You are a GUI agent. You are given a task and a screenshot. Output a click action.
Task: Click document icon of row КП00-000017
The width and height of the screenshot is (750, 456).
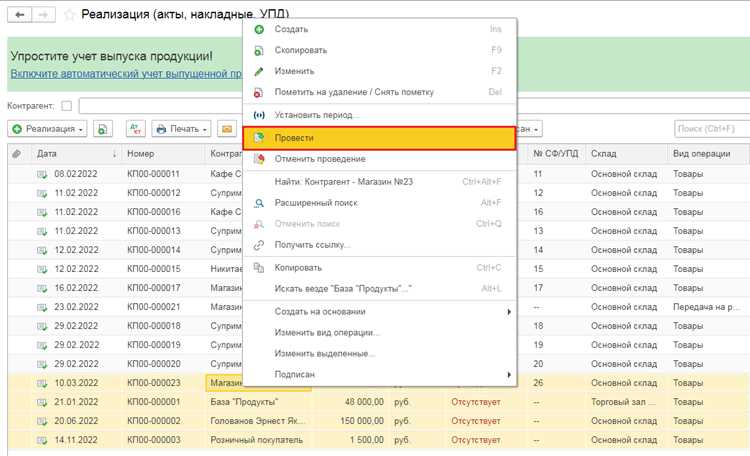[x=42, y=288]
